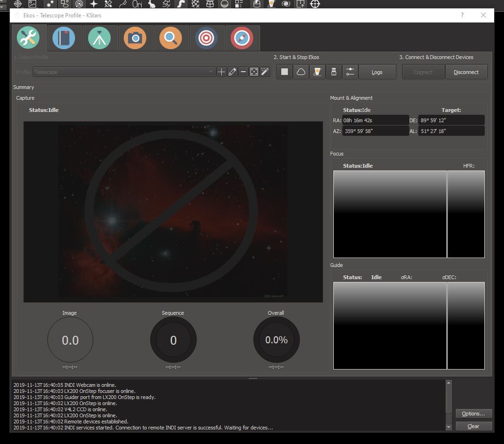This screenshot has height=444, width=504.
Task: Click the export page arrow icon in KStars toolbar
Action: click(x=300, y=4)
